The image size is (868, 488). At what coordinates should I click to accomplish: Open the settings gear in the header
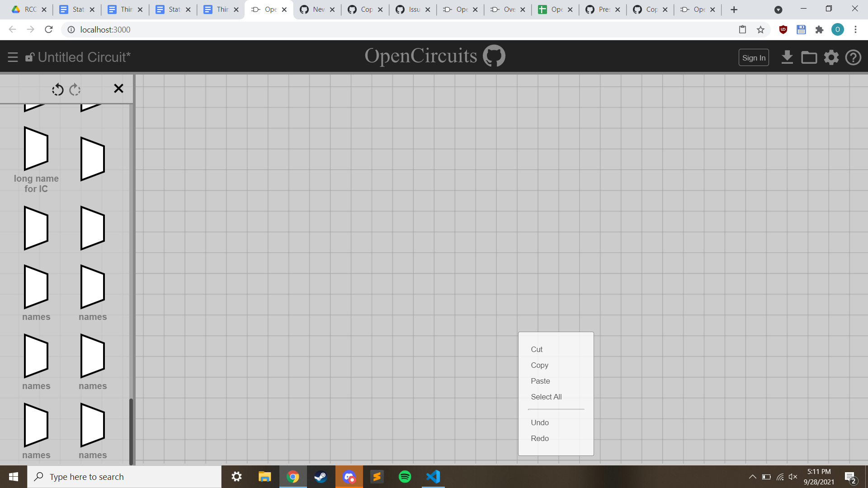click(831, 57)
